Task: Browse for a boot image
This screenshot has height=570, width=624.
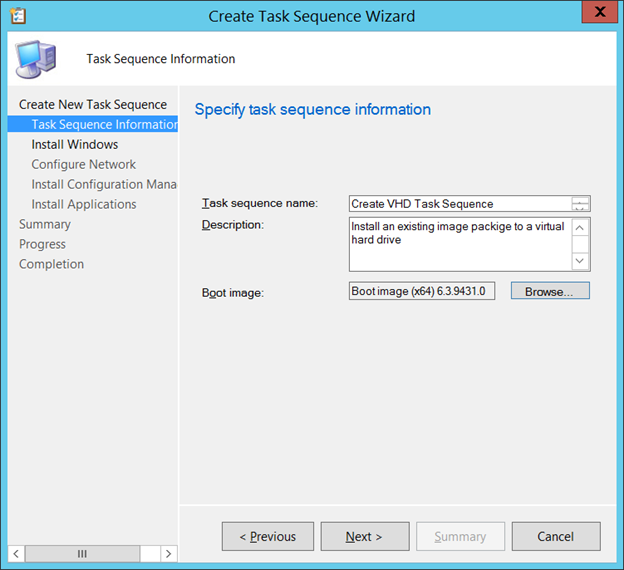Action: (x=550, y=291)
